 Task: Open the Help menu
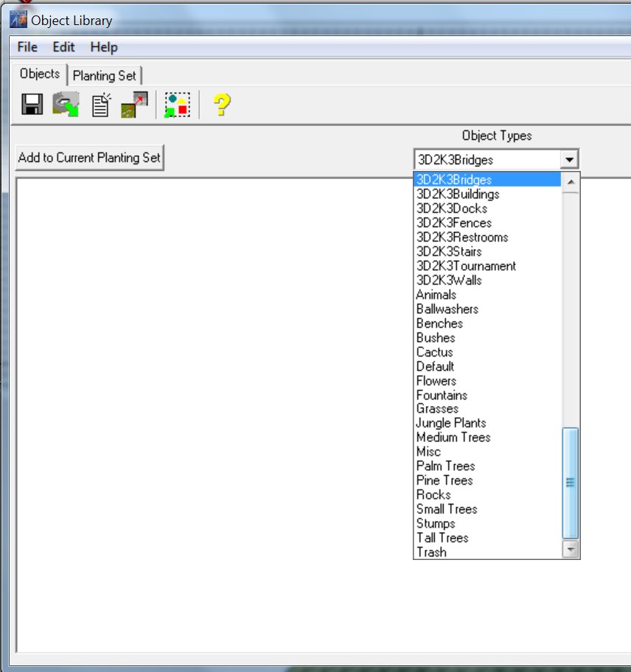point(104,47)
